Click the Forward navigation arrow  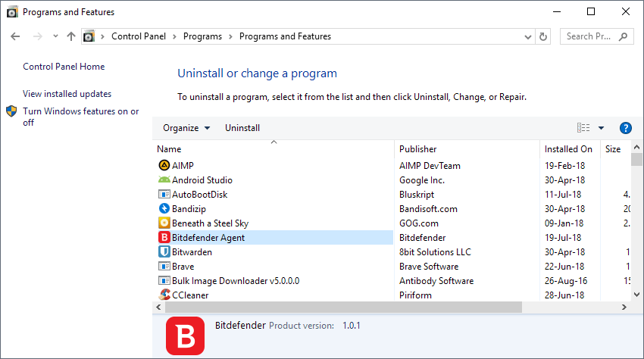click(38, 36)
